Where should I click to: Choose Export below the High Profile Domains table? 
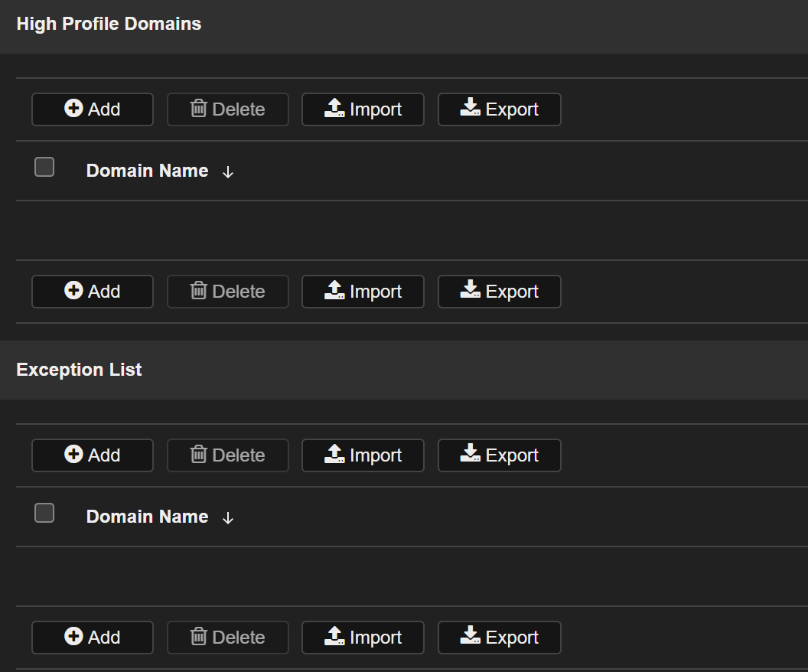coord(499,292)
